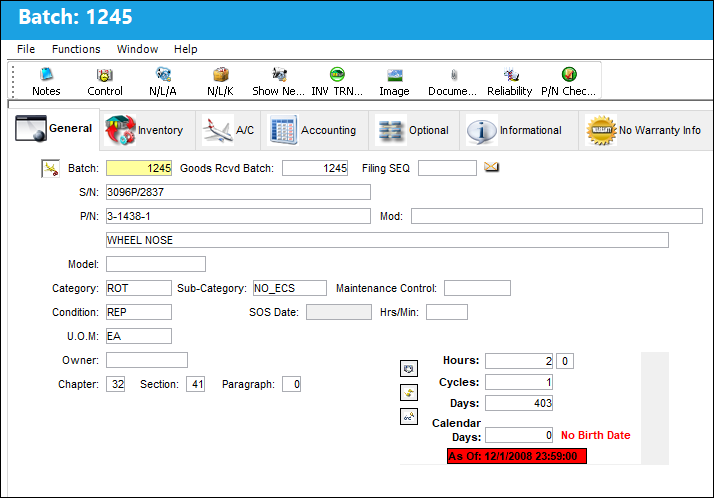Click the U.O.M field showing EA
This screenshot has width=714, height=498.
[x=139, y=336]
